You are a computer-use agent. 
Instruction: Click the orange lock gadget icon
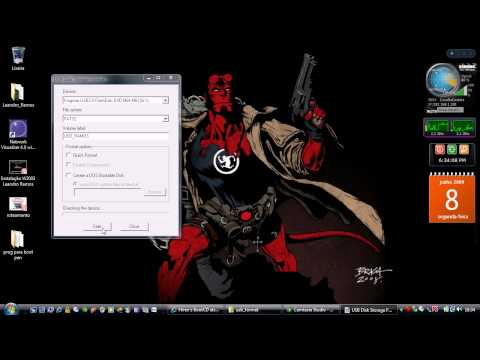[x=464, y=150]
